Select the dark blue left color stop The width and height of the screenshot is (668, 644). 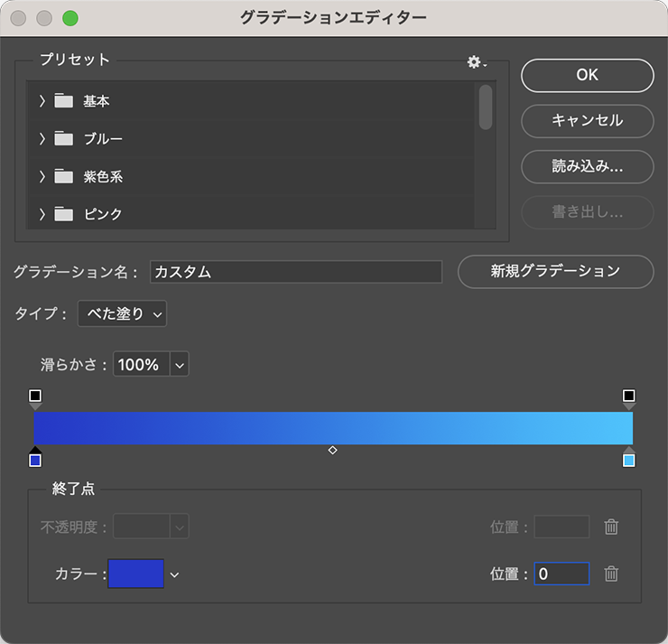35,459
